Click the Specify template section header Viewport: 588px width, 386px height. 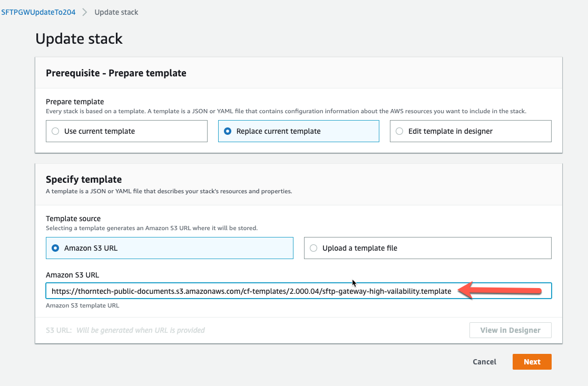[x=84, y=180]
